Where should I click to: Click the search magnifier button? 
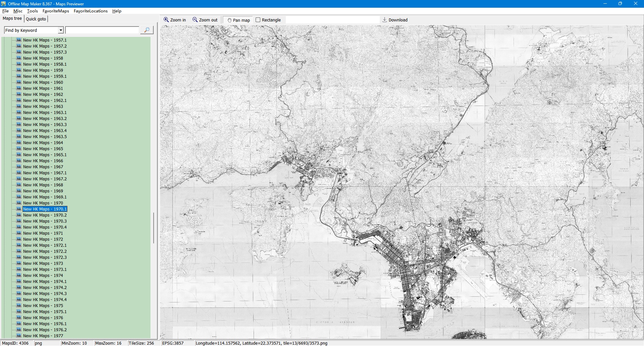pos(147,30)
